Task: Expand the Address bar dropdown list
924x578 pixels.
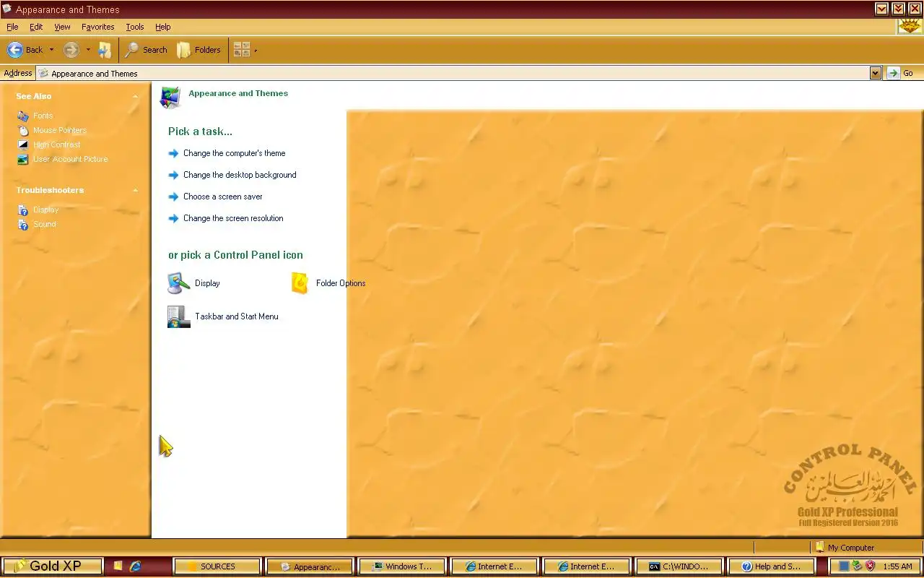Action: pyautogui.click(x=876, y=73)
